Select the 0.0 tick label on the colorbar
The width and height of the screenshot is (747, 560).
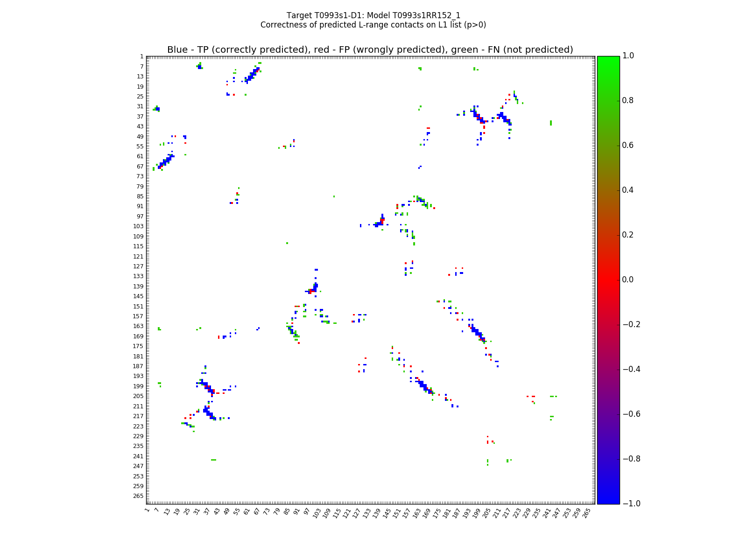[x=628, y=280]
